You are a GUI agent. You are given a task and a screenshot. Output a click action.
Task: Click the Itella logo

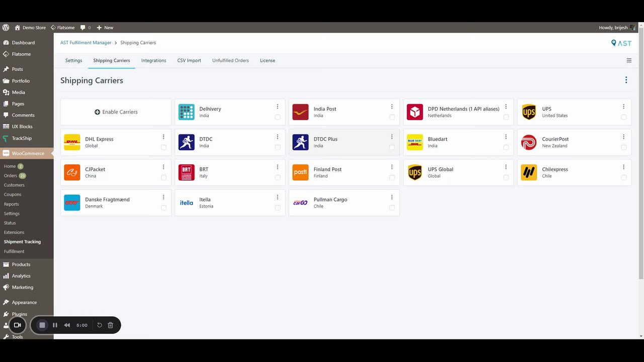[186, 203]
